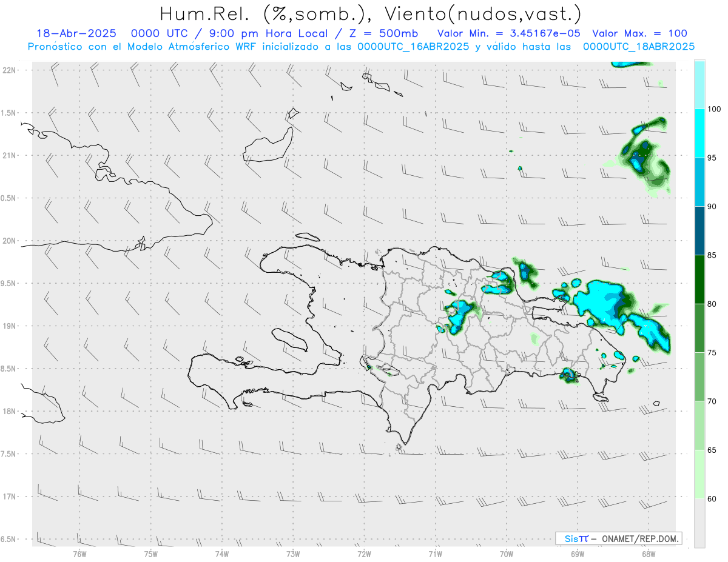Click the green 75–80 colorbar swatch
This screenshot has height=562, width=728.
(x=699, y=328)
